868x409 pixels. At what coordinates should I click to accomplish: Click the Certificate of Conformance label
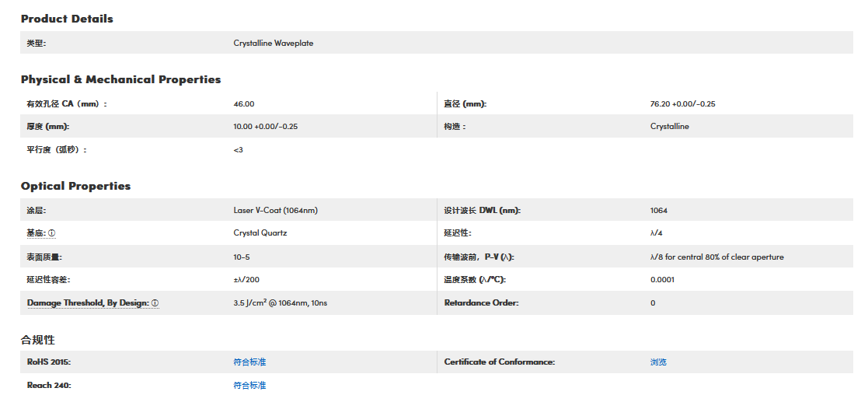499,362
